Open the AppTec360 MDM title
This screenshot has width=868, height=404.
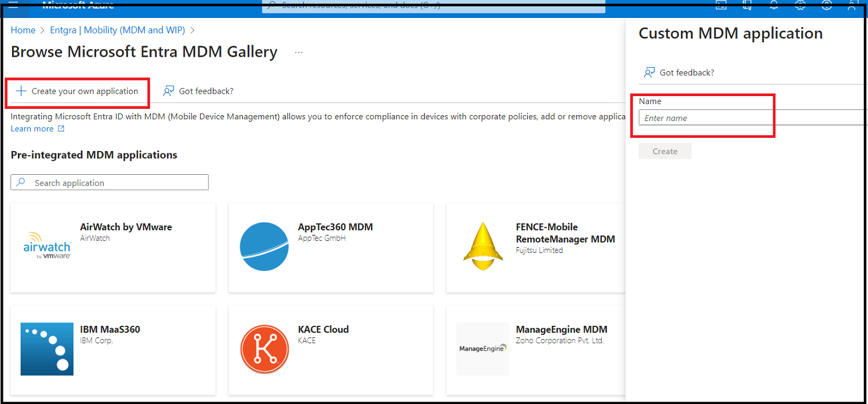coord(335,227)
